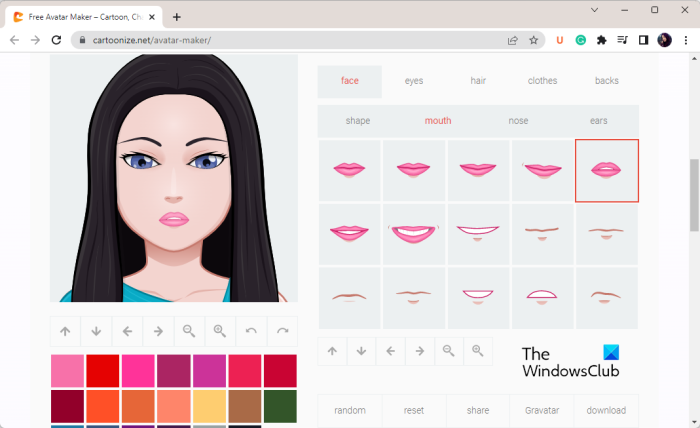700x428 pixels.
Task: Click the page vertical scrollbar thumb
Action: point(694,195)
